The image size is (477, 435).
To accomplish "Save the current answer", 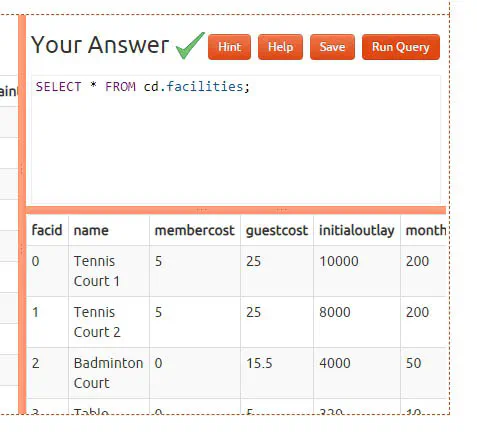I will [332, 47].
